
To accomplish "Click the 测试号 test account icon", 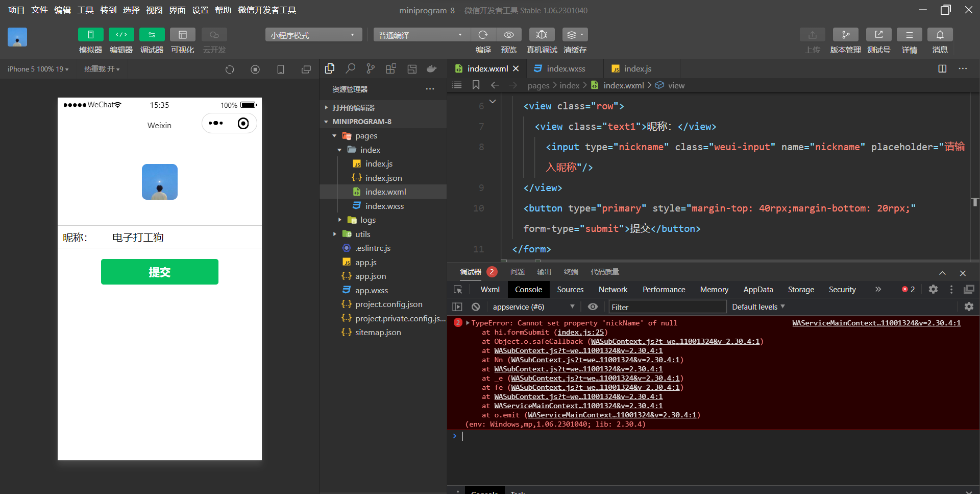I will [879, 35].
